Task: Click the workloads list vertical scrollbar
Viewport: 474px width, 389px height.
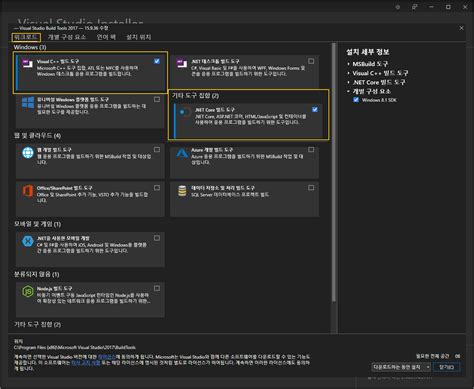Action: 334,172
